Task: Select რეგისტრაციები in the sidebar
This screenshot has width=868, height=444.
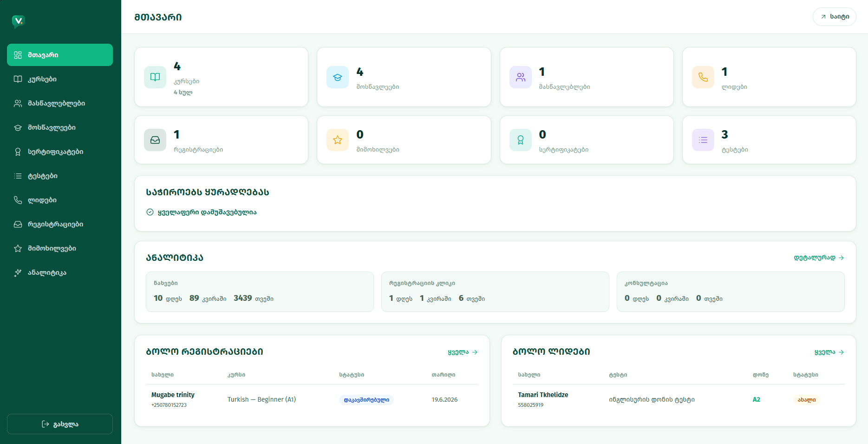Action: pos(60,224)
